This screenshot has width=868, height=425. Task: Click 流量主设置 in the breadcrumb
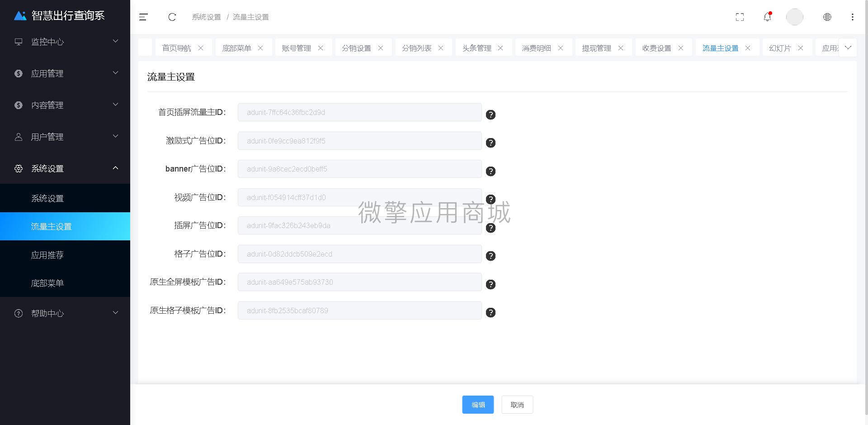pyautogui.click(x=251, y=17)
